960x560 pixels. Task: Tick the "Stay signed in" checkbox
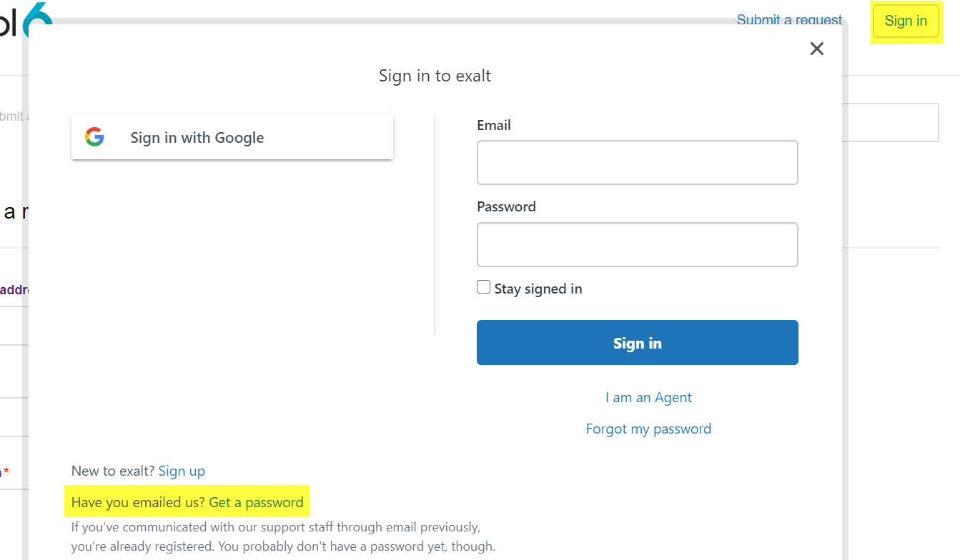tap(484, 287)
